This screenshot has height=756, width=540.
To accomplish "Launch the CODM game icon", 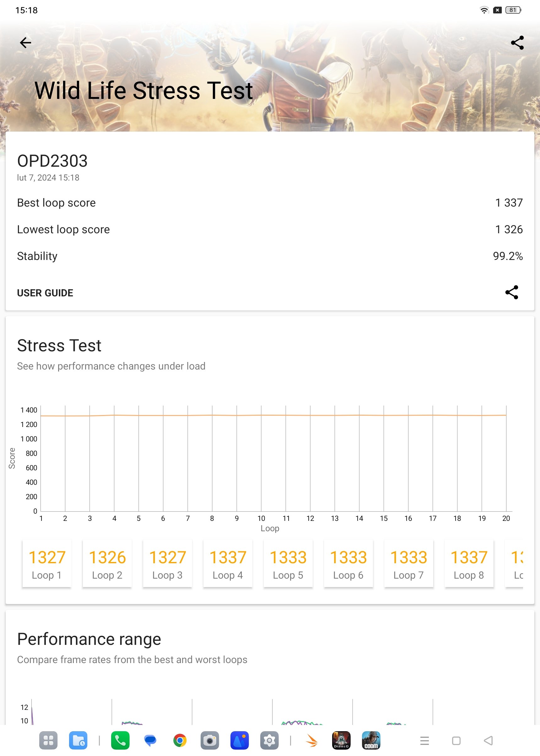I will tap(371, 740).
